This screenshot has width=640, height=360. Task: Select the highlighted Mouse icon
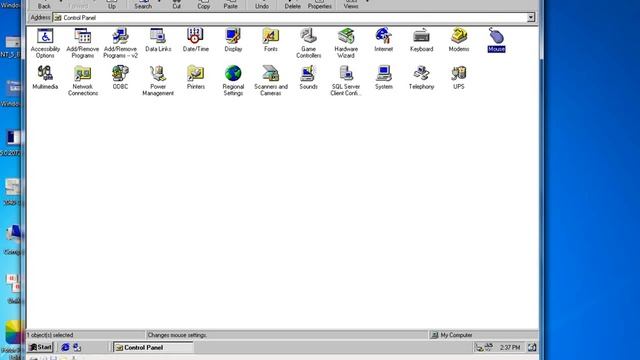pyautogui.click(x=496, y=40)
